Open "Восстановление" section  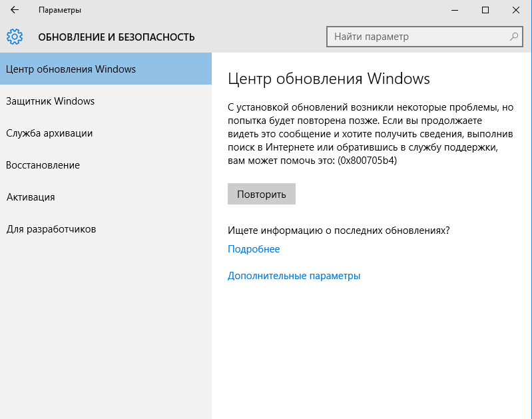tap(106, 165)
